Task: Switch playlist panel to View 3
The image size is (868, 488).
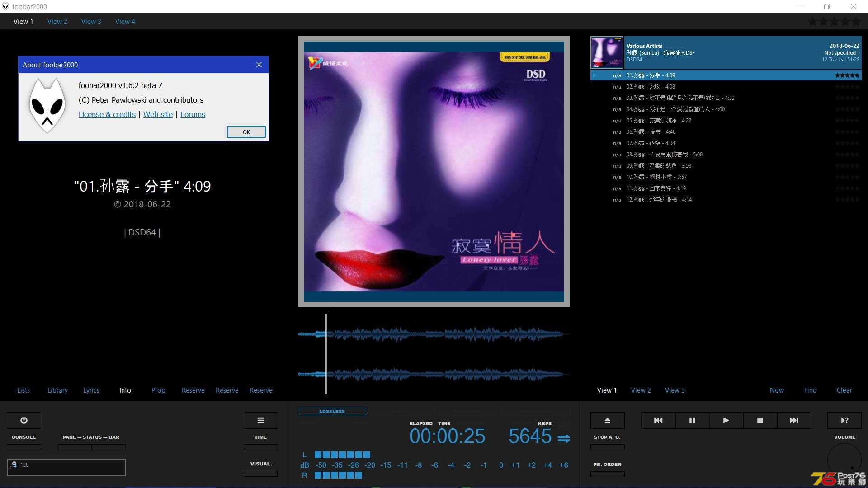Action: (x=675, y=390)
